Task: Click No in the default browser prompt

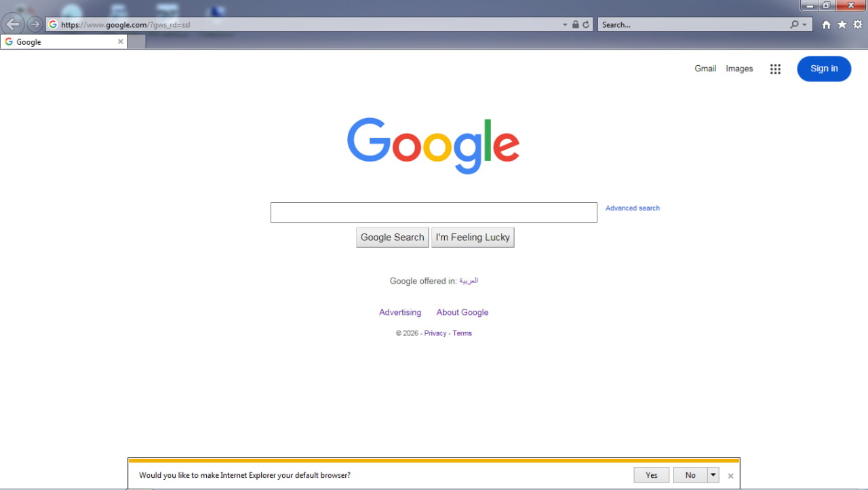Action: (690, 475)
